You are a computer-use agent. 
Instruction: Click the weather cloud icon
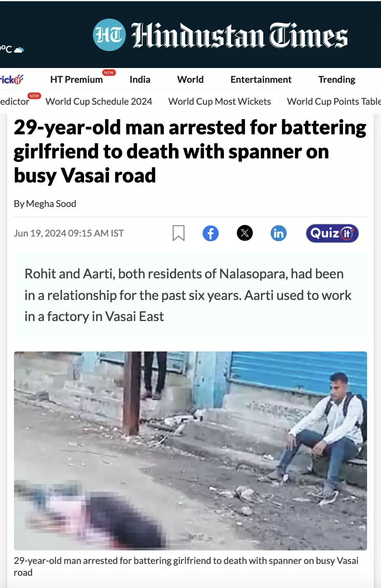point(19,50)
